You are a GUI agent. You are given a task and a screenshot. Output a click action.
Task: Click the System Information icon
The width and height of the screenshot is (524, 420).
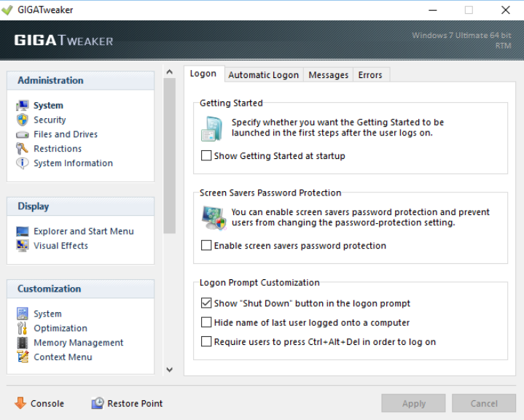pyautogui.click(x=22, y=163)
